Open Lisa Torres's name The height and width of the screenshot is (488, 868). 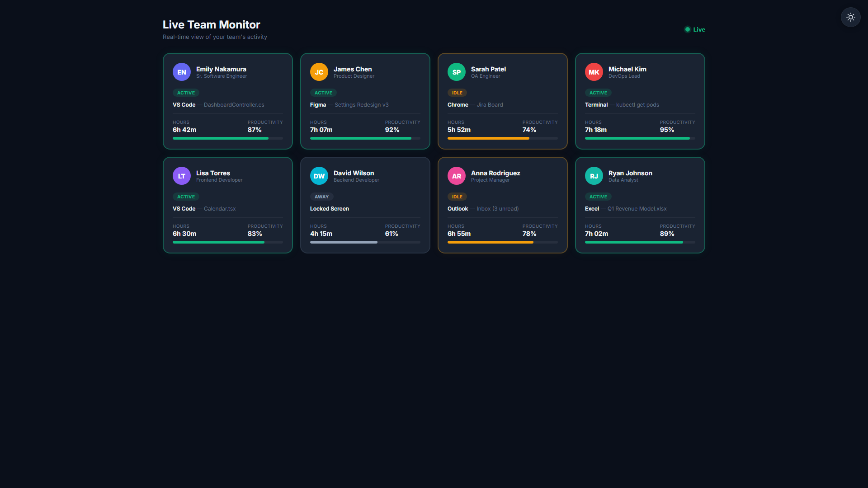click(213, 173)
